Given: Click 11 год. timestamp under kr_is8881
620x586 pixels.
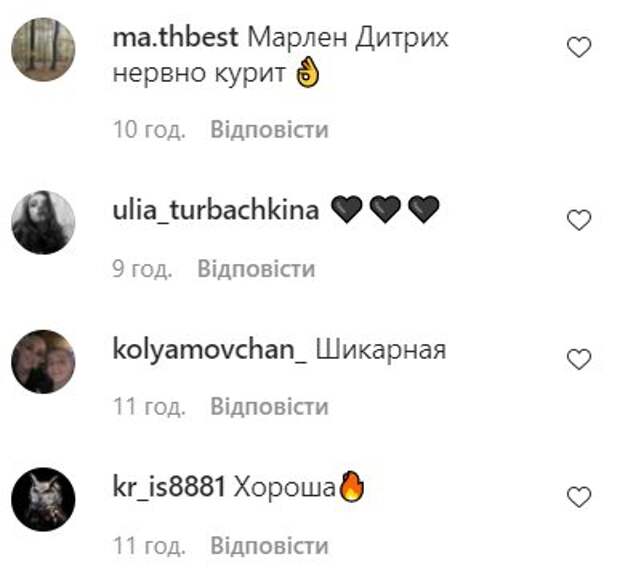Looking at the screenshot, I should coord(149,546).
